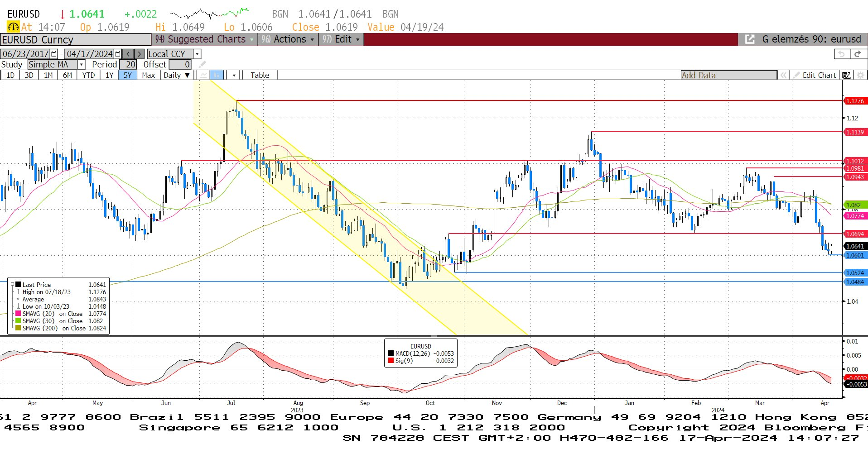Click the end date 04/17/2024 field

[90, 54]
